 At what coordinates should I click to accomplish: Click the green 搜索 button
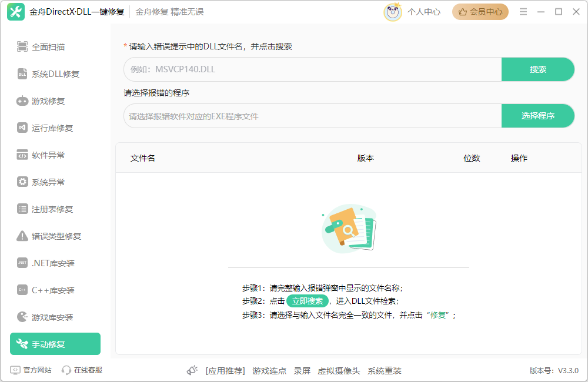click(538, 69)
